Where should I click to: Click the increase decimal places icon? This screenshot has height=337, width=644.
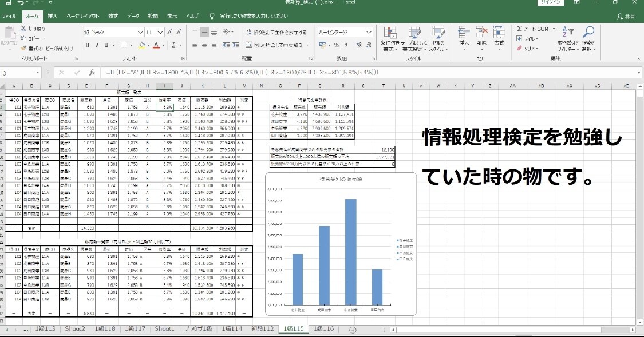tap(359, 45)
